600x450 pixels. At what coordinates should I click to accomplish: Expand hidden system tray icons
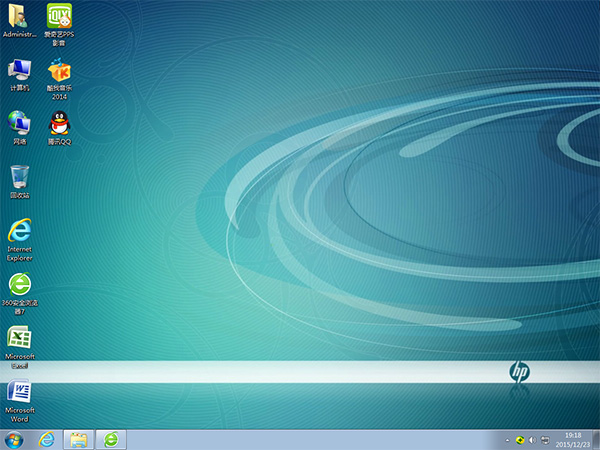point(506,440)
